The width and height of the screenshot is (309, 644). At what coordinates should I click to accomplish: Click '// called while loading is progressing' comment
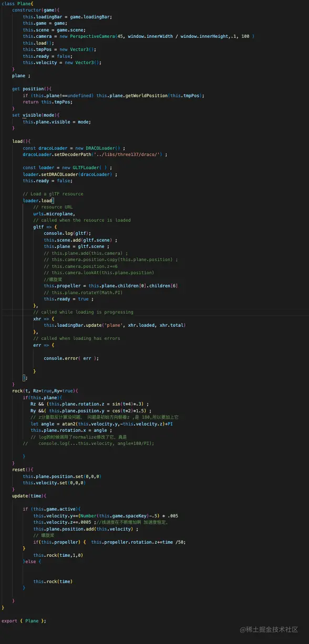83,312
